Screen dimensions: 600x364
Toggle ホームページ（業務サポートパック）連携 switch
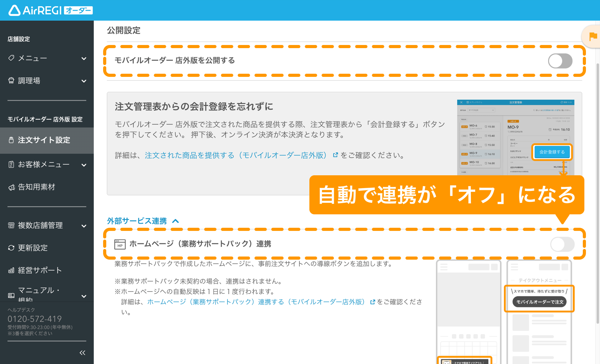pos(562,244)
